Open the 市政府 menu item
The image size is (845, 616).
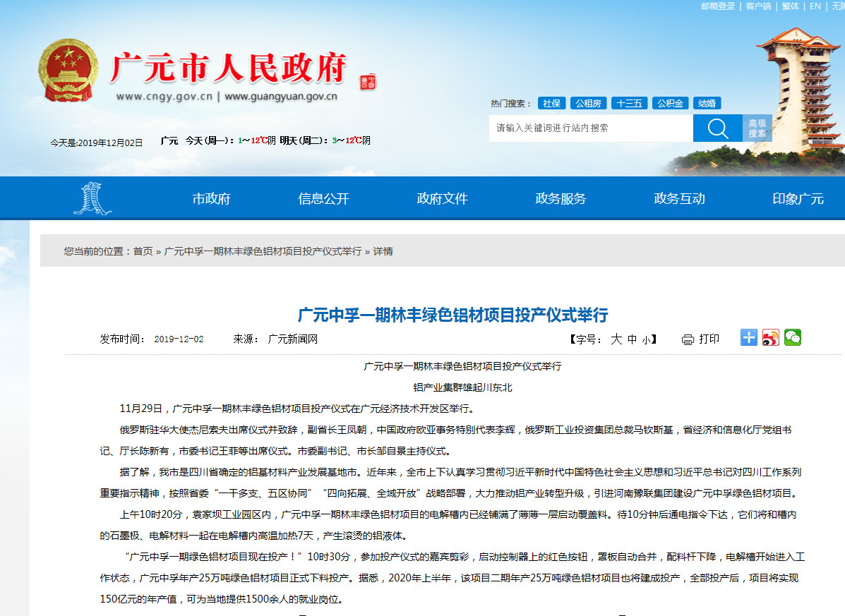tap(211, 198)
